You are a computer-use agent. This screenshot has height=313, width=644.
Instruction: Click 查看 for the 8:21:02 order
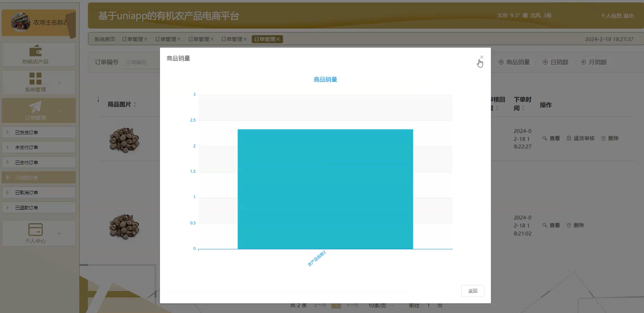click(551, 225)
